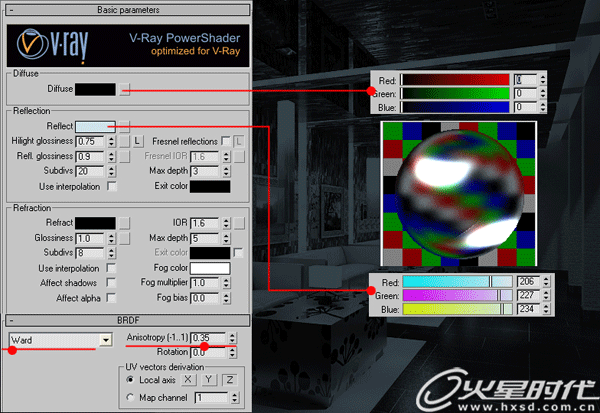
Task: Click the Anisotropy value field
Action: (208, 338)
